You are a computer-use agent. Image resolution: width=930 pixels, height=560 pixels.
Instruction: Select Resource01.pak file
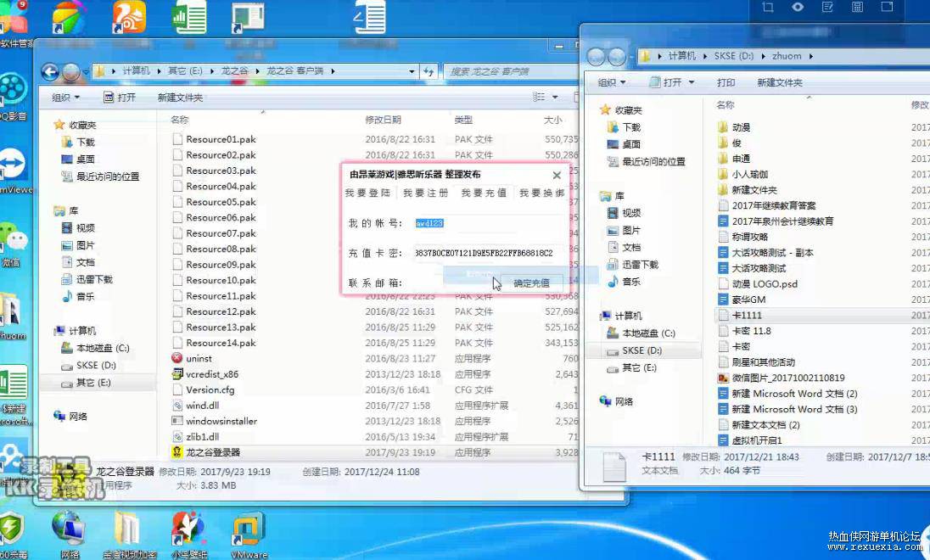[221, 139]
